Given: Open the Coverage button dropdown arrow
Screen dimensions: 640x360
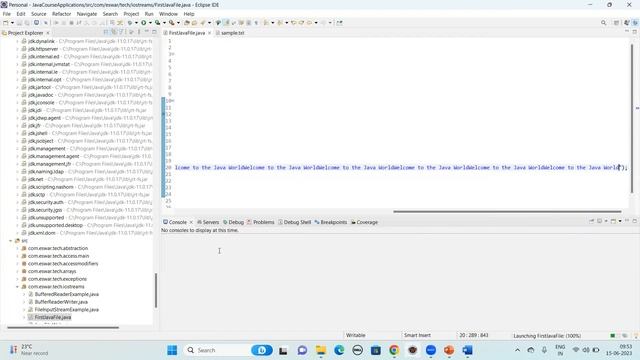Looking at the screenshot, I should 164,23.
